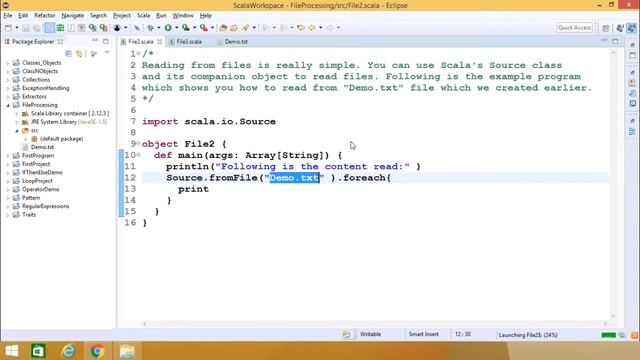Click the Open Type toolbar icon
The height and width of the screenshot is (360, 640).
point(223,28)
